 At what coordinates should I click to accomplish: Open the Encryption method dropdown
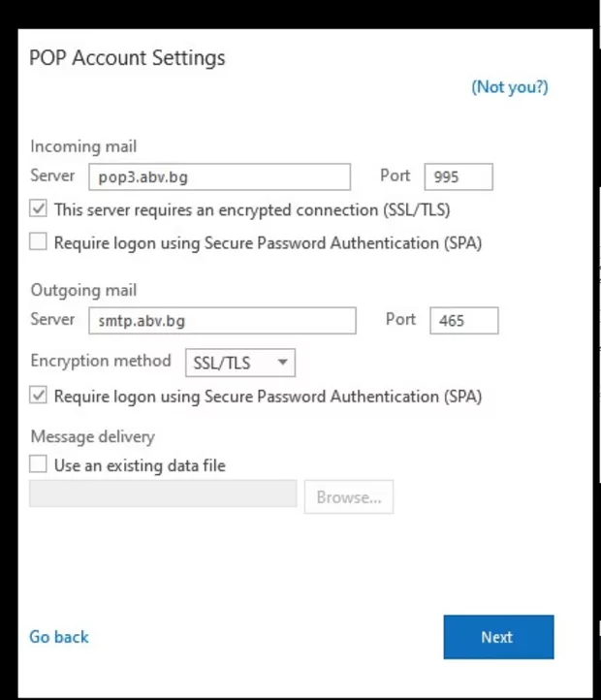pyautogui.click(x=239, y=363)
